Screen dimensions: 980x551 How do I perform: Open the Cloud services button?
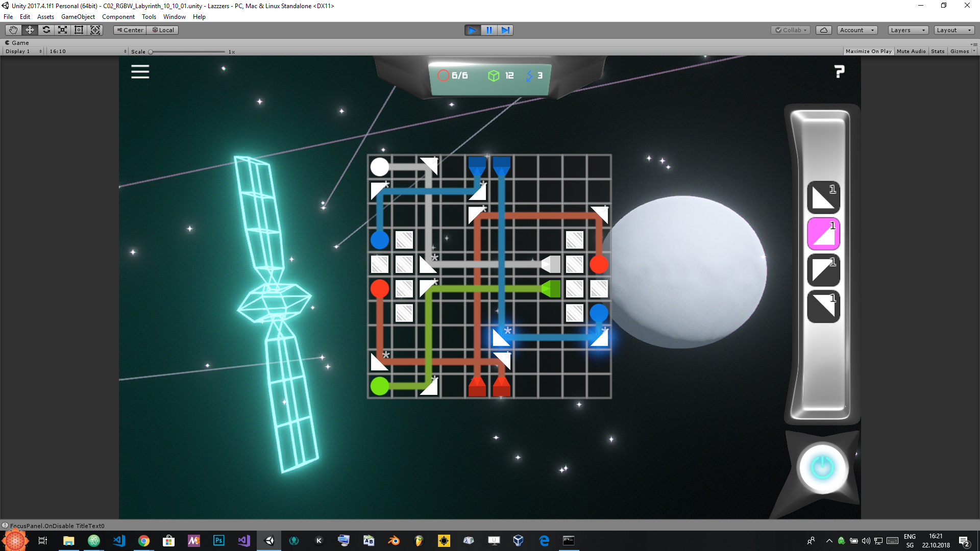click(823, 30)
